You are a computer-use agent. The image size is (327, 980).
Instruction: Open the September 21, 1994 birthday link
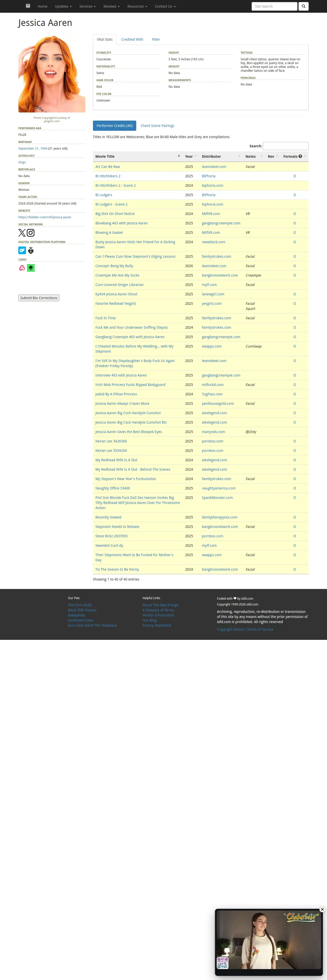pyautogui.click(x=33, y=149)
